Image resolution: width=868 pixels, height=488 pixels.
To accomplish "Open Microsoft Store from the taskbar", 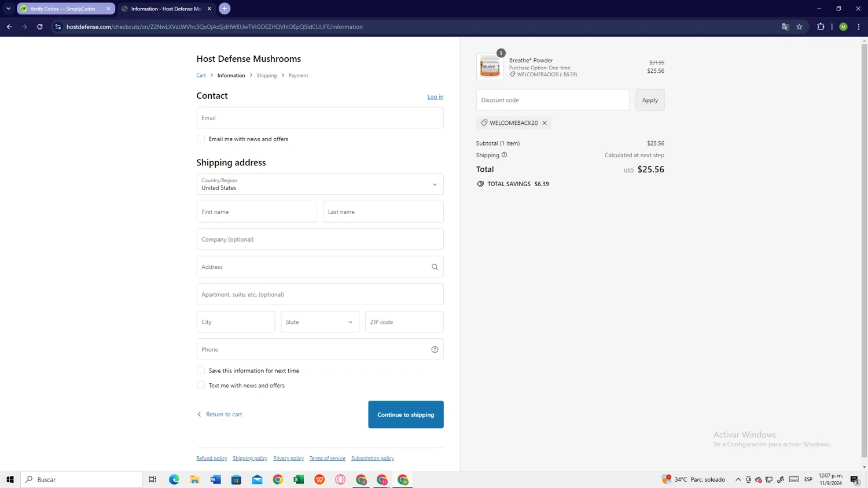I will click(x=237, y=479).
